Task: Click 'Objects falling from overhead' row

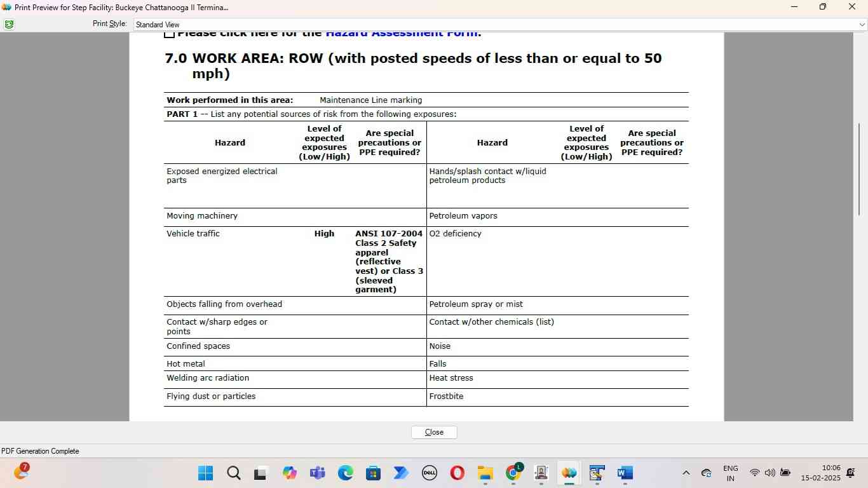Action: [x=224, y=304]
